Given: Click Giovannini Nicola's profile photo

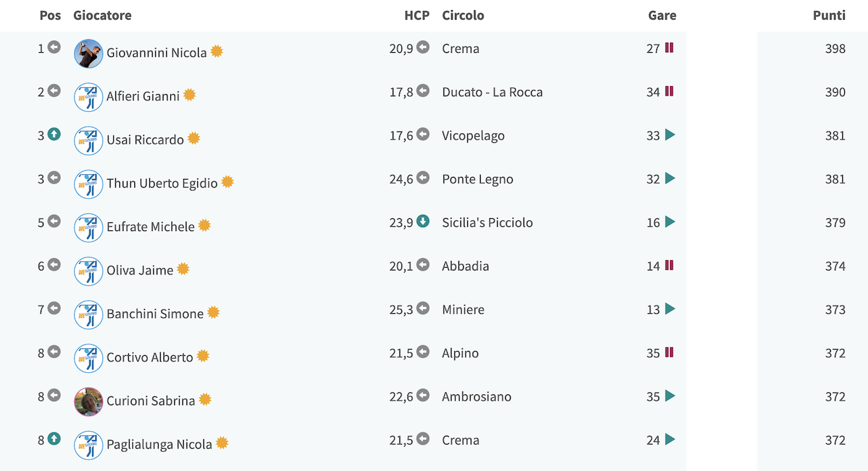Looking at the screenshot, I should [x=88, y=54].
